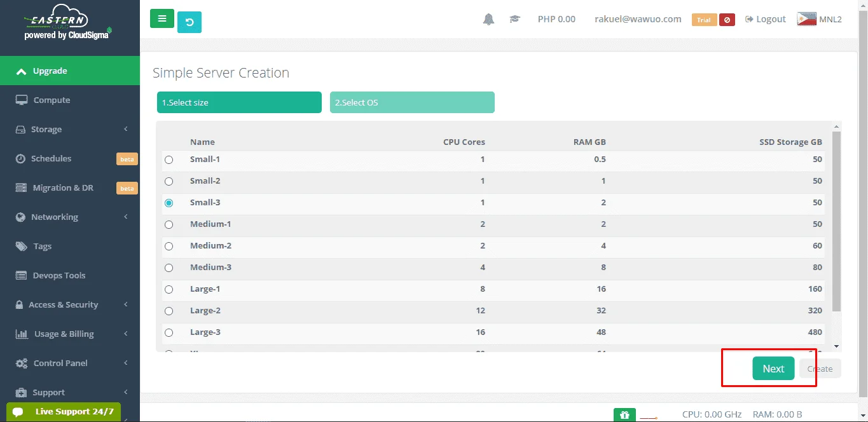This screenshot has height=422, width=868.
Task: Click the rakuel@wawuo.com account link
Action: [638, 19]
